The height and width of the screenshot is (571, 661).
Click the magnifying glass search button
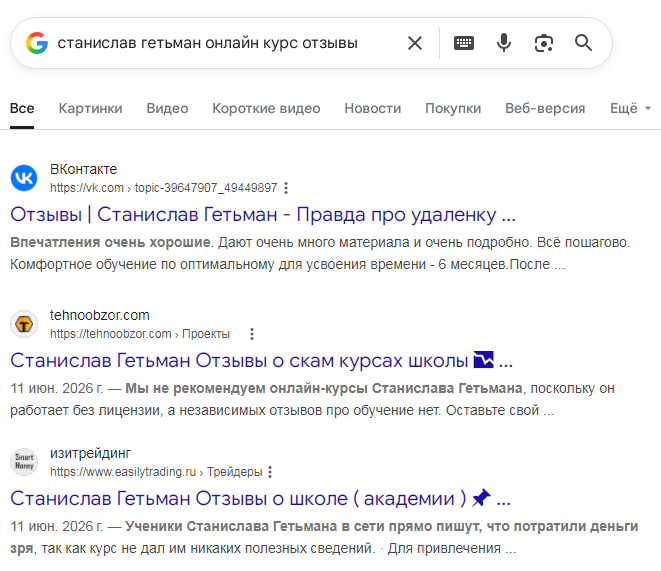(x=583, y=43)
